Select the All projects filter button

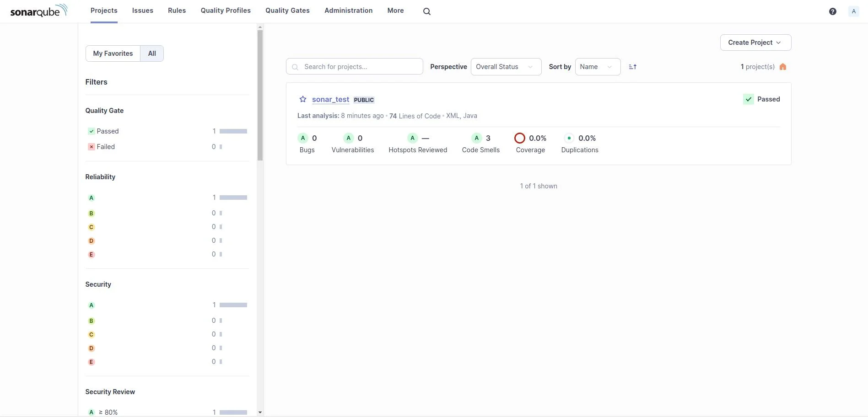pos(151,53)
